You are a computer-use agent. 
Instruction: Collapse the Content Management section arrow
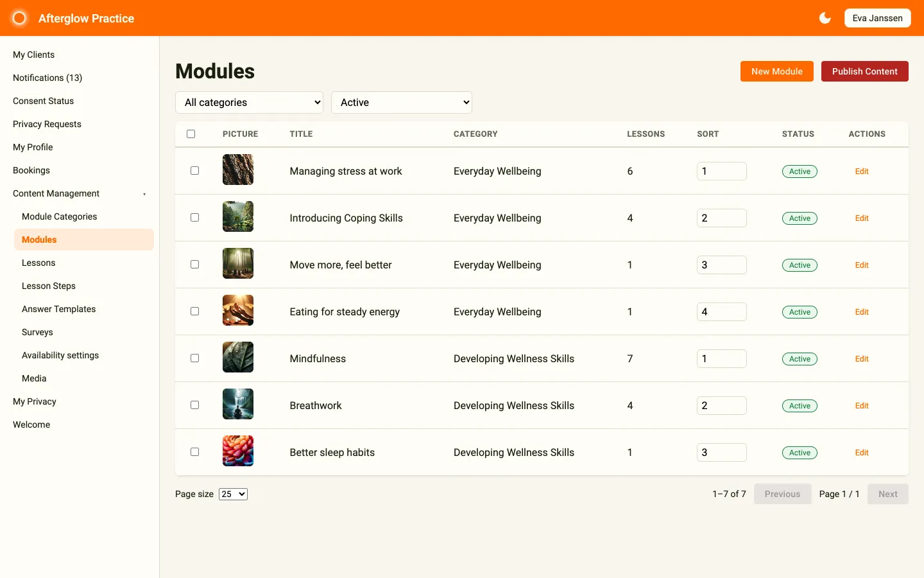pos(144,194)
